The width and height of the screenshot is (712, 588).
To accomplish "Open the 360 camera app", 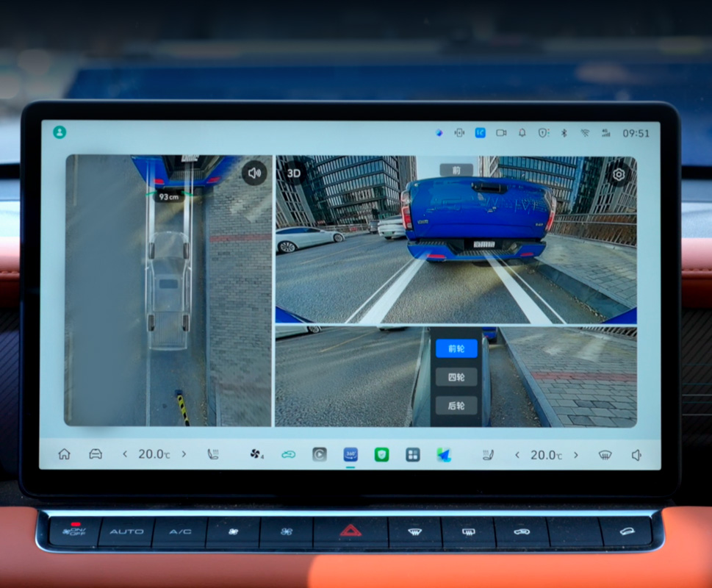I will pyautogui.click(x=350, y=454).
